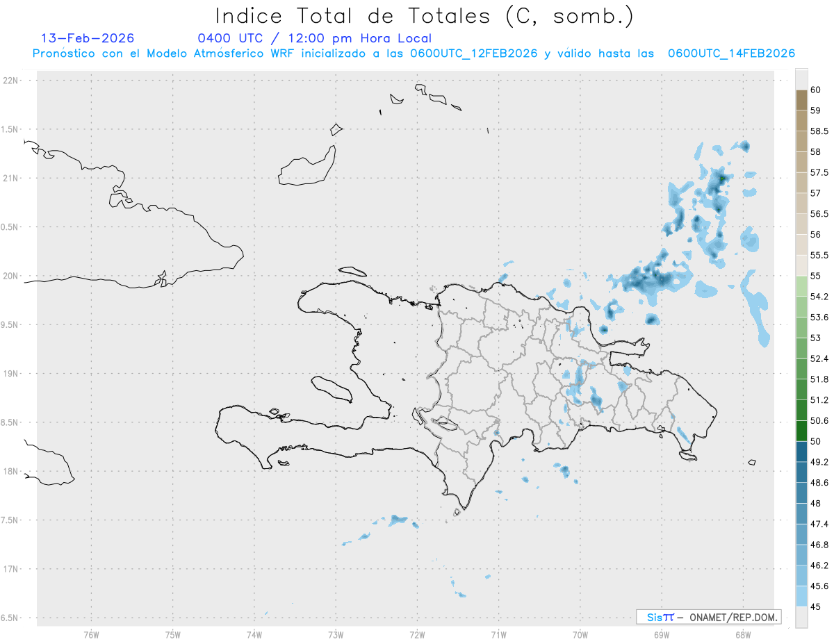The width and height of the screenshot is (834, 644).
Task: Click the longitude label '73W'
Action: point(336,634)
